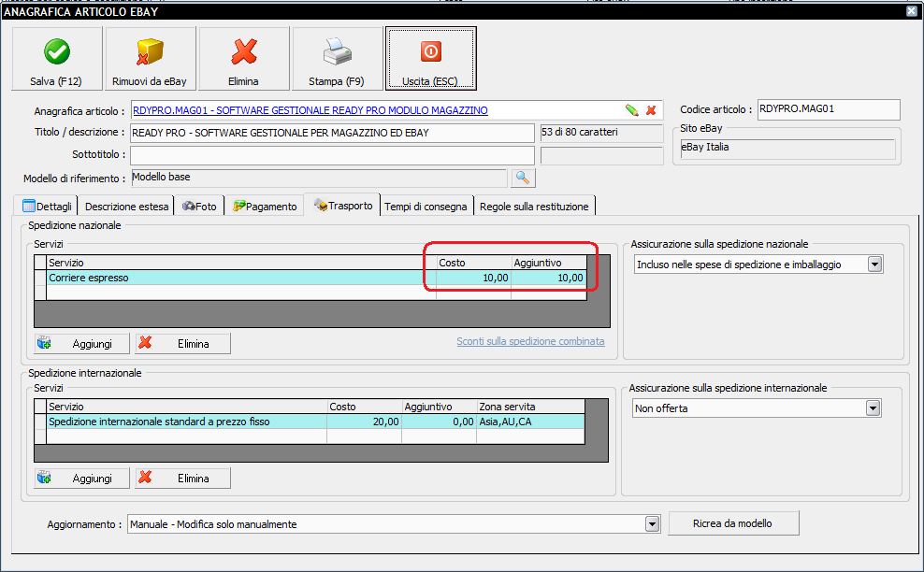Open Sconti sulla spedizione combinata link
924x572 pixels.
[530, 341]
